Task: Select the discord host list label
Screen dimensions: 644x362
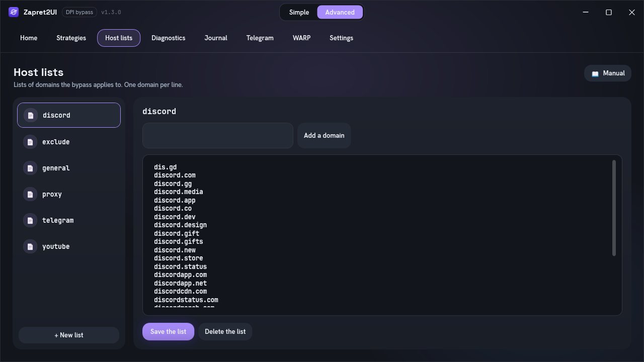Action: click(56, 115)
